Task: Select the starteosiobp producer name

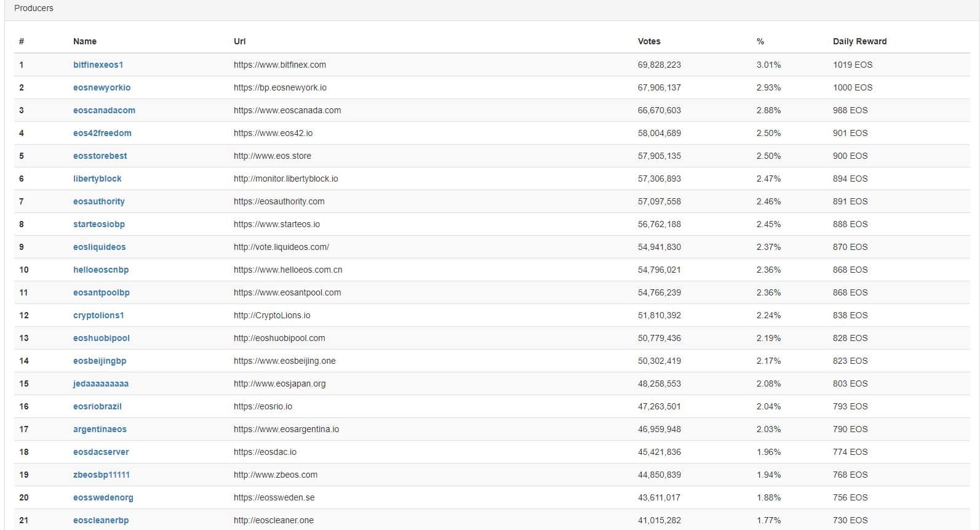Action: tap(98, 224)
